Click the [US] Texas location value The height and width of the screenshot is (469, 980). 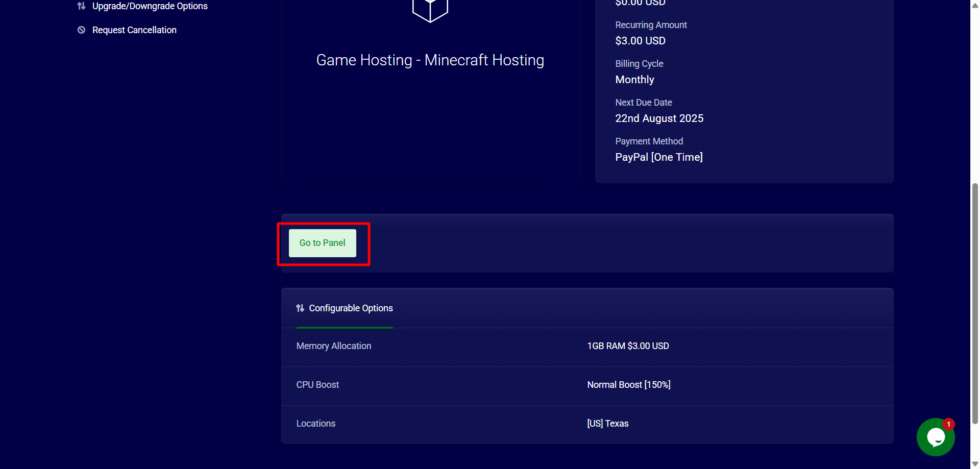click(x=608, y=424)
